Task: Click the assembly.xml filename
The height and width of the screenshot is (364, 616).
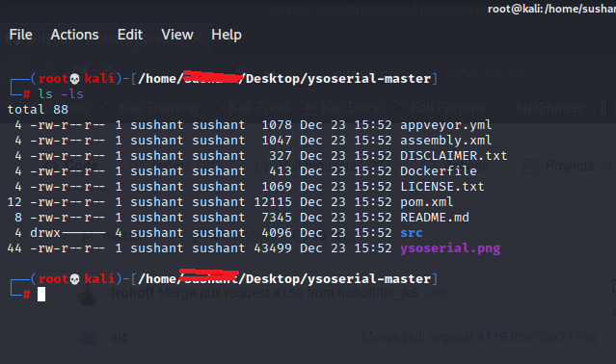Action: [x=446, y=141]
